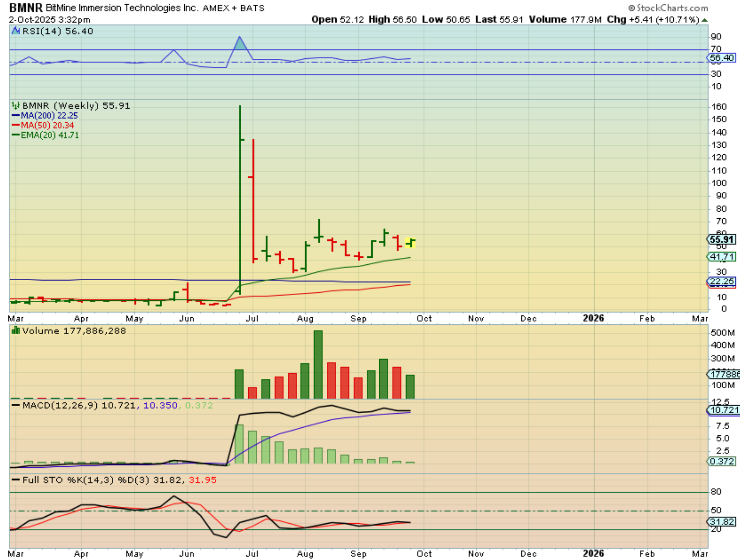This screenshot has width=740, height=560.
Task: Click 2026 on the price chart time axis
Action: click(594, 318)
